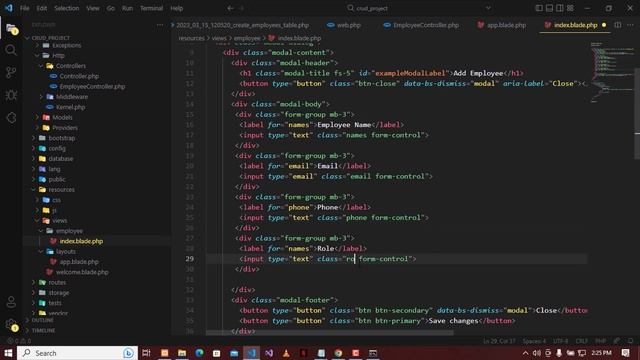Image resolution: width=640 pixels, height=360 pixels.
Task: Click the Windows Start button
Action: [8, 353]
